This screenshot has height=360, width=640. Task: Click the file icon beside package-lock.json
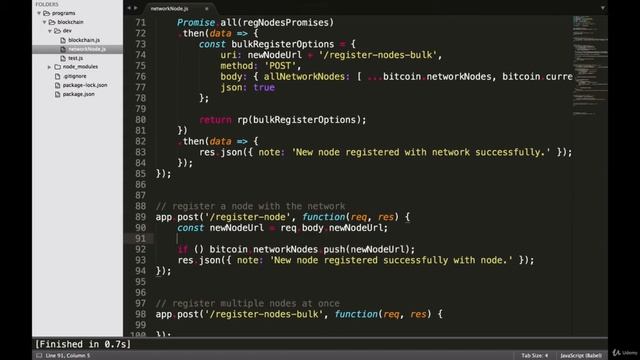pos(58,85)
